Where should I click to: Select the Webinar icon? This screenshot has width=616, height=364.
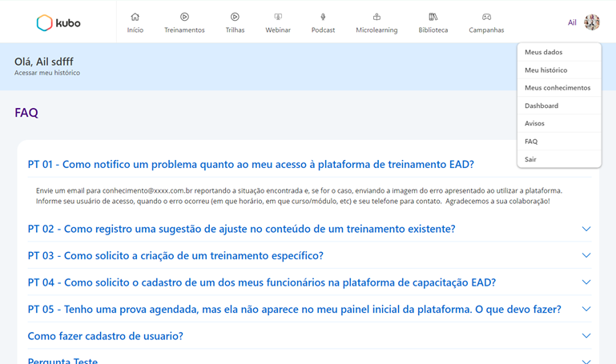(x=278, y=17)
